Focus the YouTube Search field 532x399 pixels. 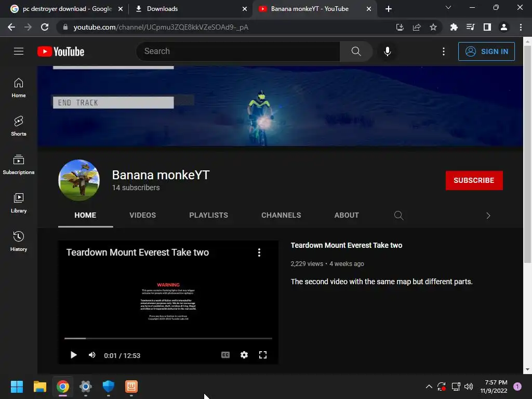click(x=238, y=51)
